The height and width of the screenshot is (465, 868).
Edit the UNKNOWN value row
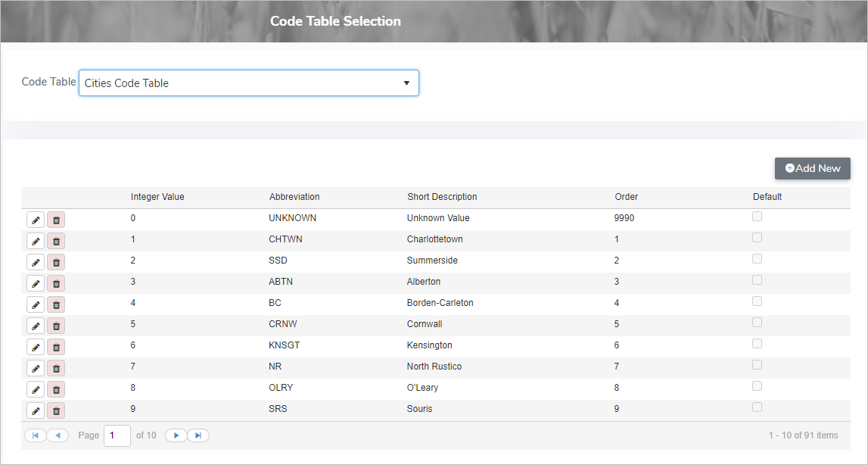[36, 220]
